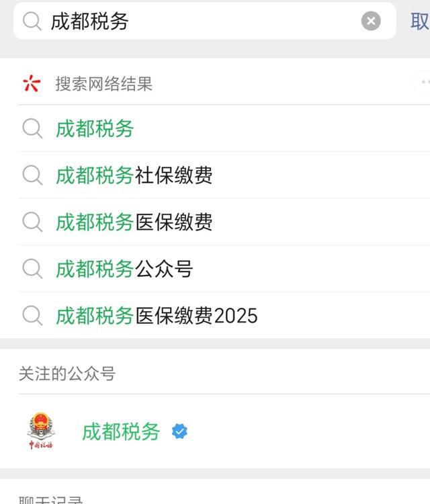This screenshot has width=430, height=504.
Task: Click the magnifier icon in search bar
Action: click(32, 21)
